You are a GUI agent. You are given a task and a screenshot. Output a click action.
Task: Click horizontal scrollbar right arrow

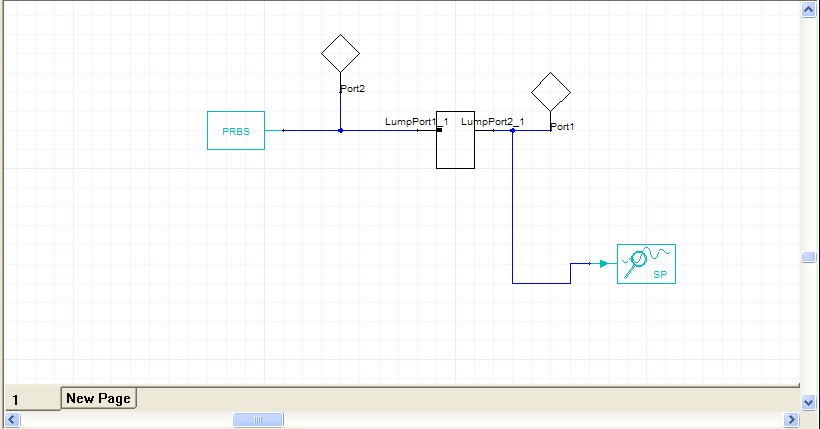[791, 420]
